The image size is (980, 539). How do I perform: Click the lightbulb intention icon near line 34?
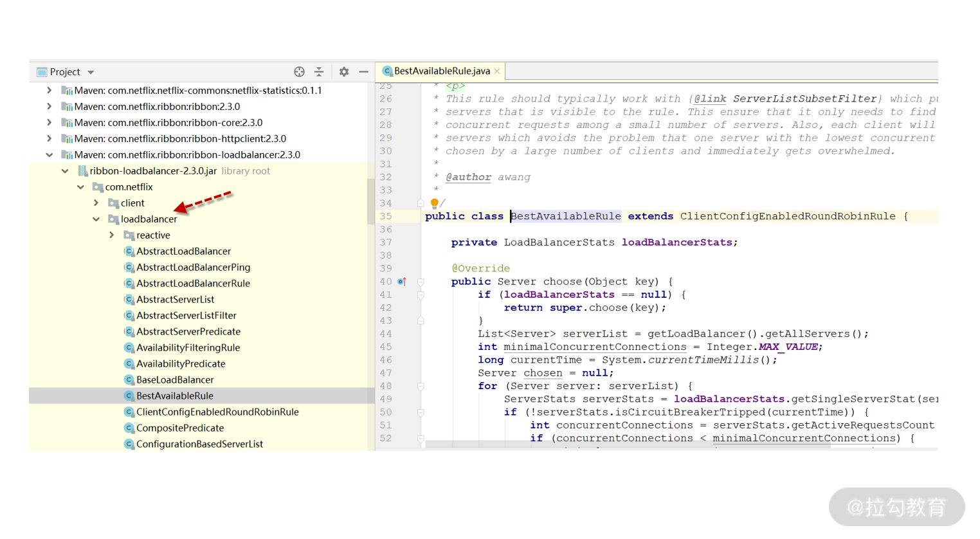click(x=434, y=203)
